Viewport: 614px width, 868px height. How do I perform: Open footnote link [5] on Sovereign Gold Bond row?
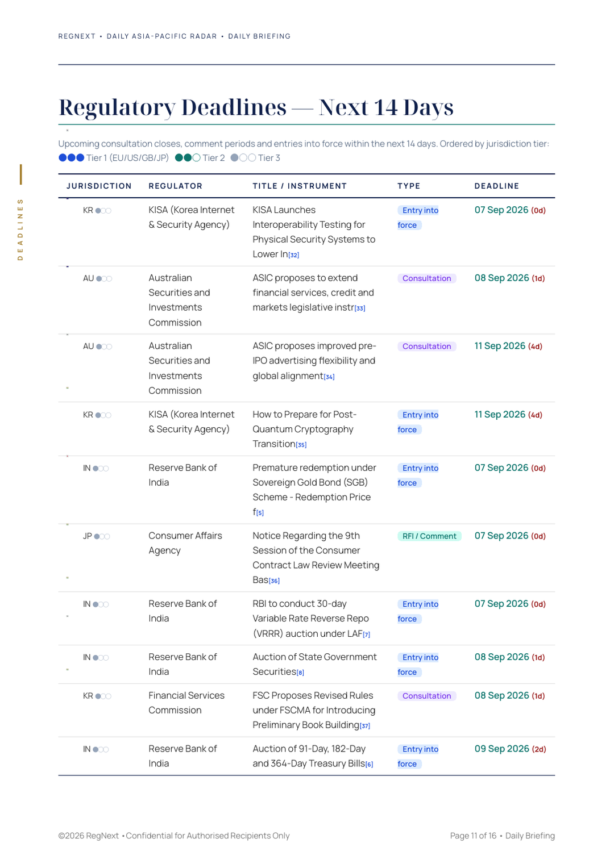click(260, 513)
